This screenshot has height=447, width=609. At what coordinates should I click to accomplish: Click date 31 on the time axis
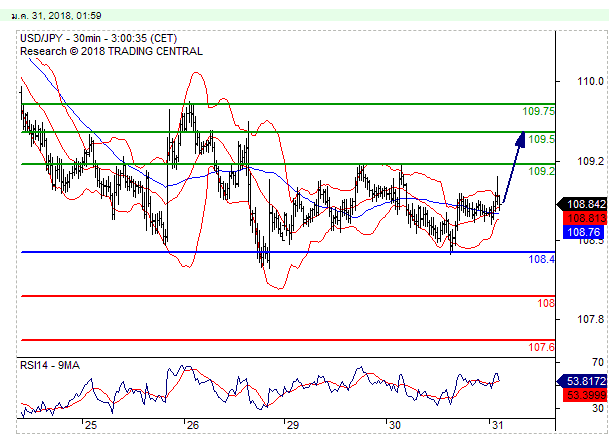[496, 426]
